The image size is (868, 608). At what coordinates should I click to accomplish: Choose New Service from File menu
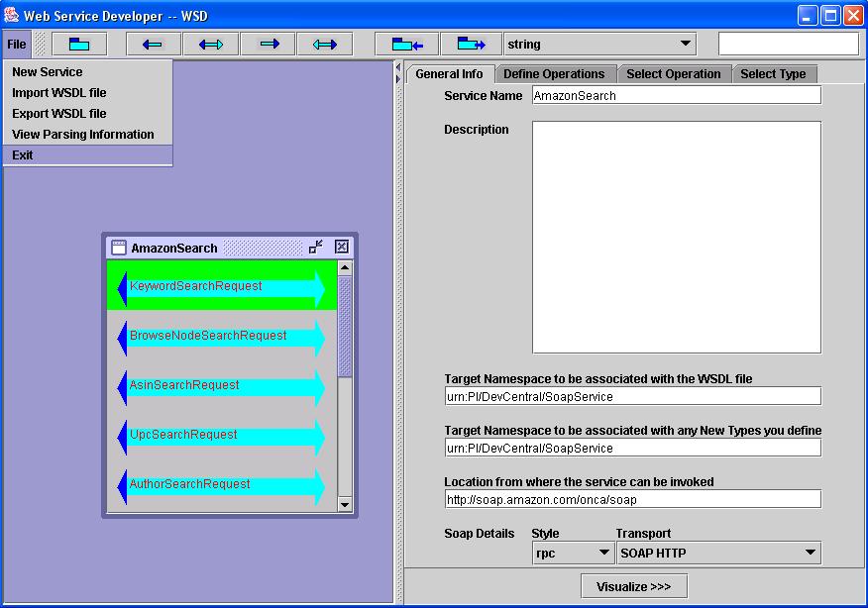(x=88, y=72)
